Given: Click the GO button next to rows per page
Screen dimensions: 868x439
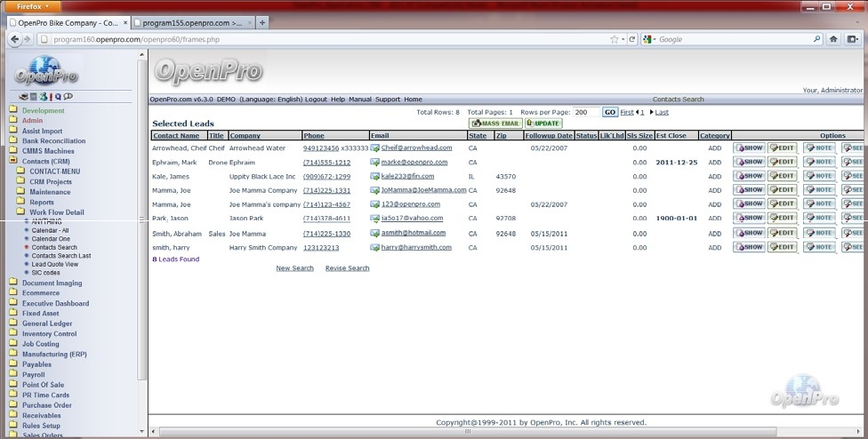Looking at the screenshot, I should 609,112.
